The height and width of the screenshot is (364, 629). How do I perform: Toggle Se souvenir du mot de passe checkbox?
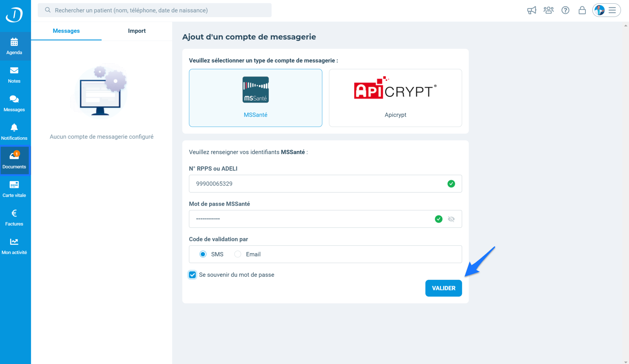click(x=192, y=275)
